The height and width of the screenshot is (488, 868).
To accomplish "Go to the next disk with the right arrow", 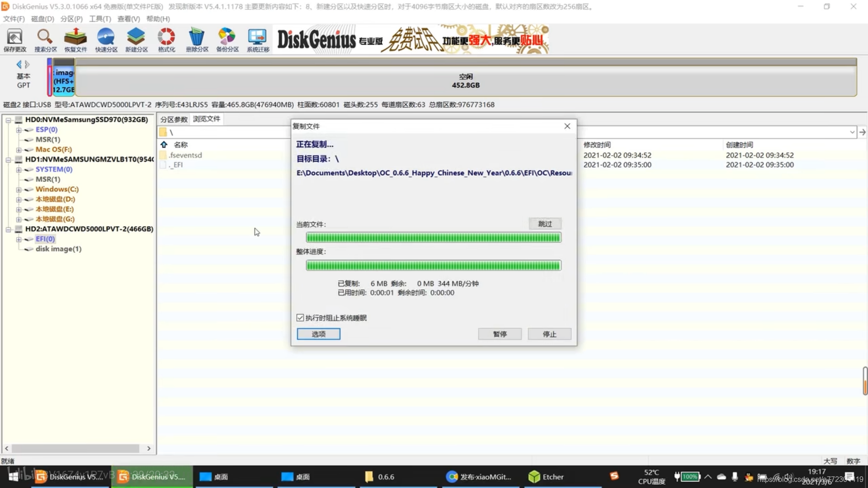I will pos(27,64).
